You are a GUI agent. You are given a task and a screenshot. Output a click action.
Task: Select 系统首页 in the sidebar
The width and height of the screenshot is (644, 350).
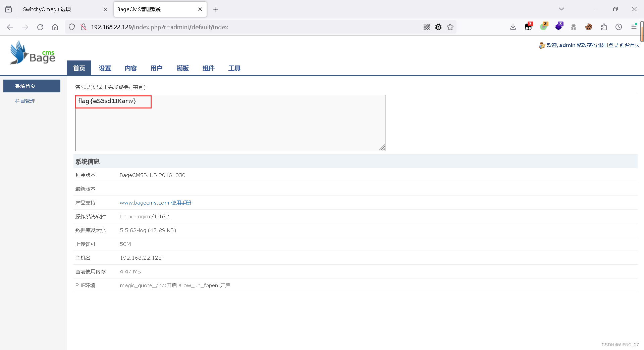32,86
